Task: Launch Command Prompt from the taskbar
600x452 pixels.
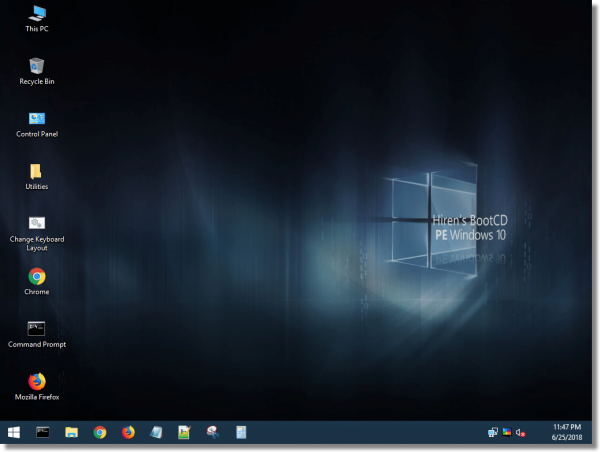Action: (42, 432)
